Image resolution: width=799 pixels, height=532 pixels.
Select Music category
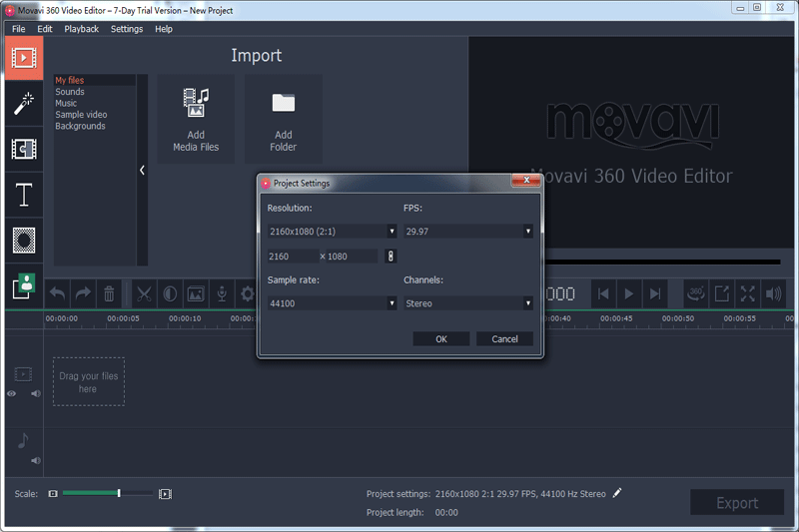click(94, 103)
